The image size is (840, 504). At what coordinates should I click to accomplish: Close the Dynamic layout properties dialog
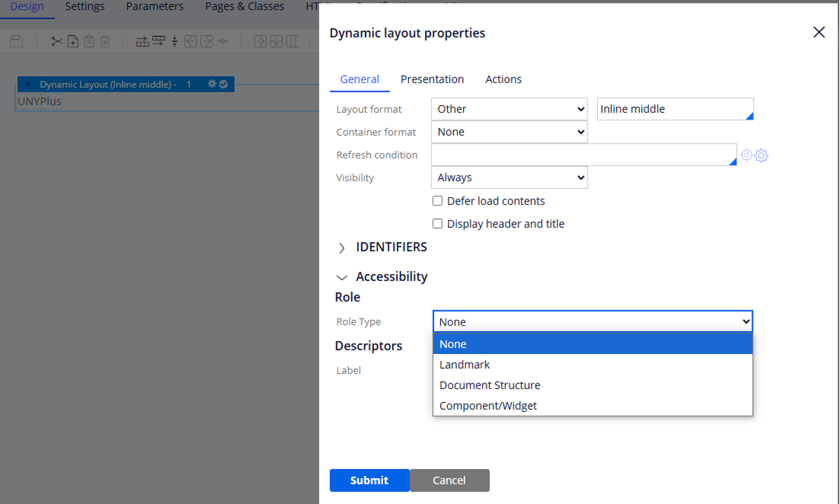coord(819,33)
